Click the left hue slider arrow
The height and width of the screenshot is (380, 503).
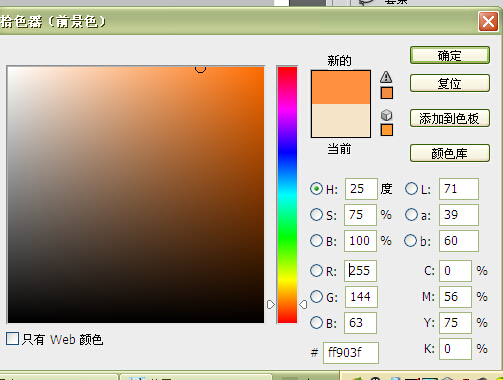(x=271, y=304)
